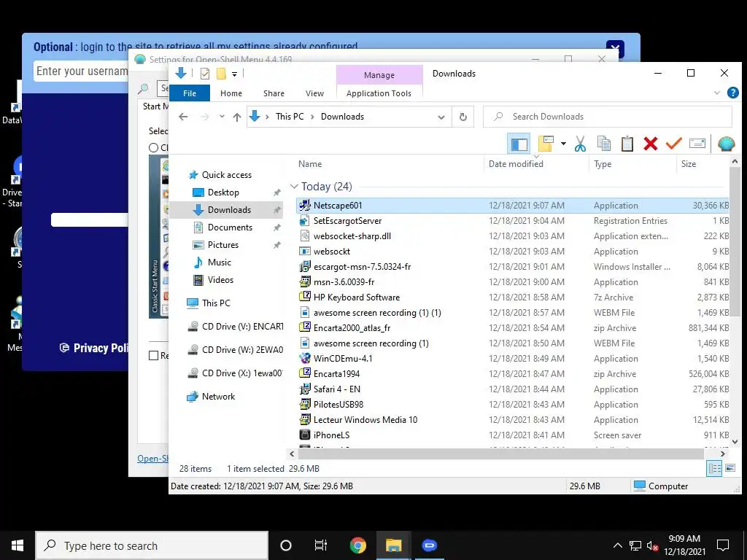Click the Manage contextual tab

(x=379, y=75)
